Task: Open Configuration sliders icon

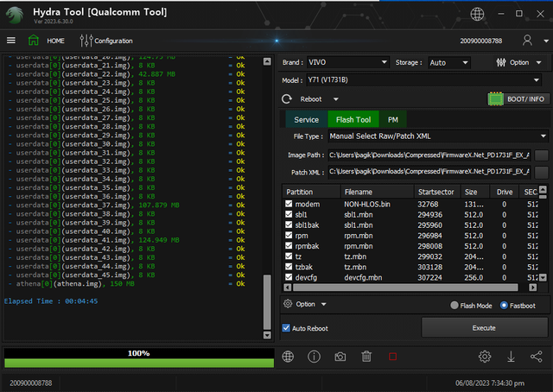Action: [x=86, y=41]
